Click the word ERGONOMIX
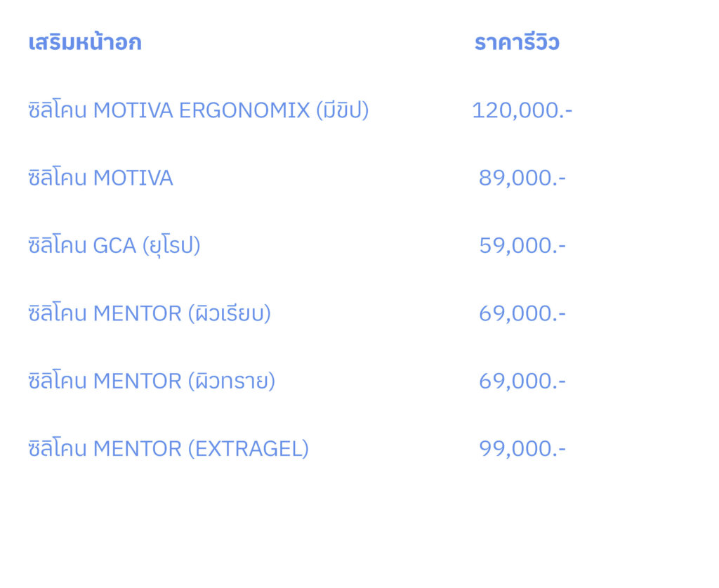Viewport: 719px width, 588px height. pyautogui.click(x=244, y=110)
